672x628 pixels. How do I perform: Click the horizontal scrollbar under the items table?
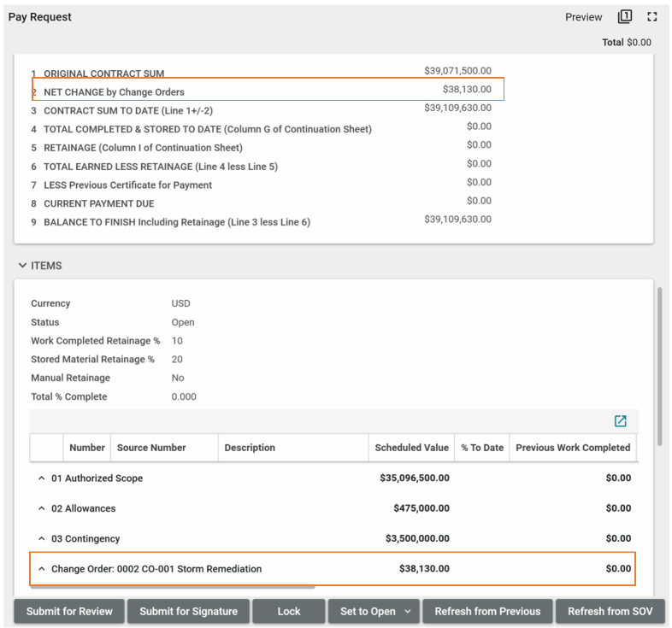click(171, 587)
